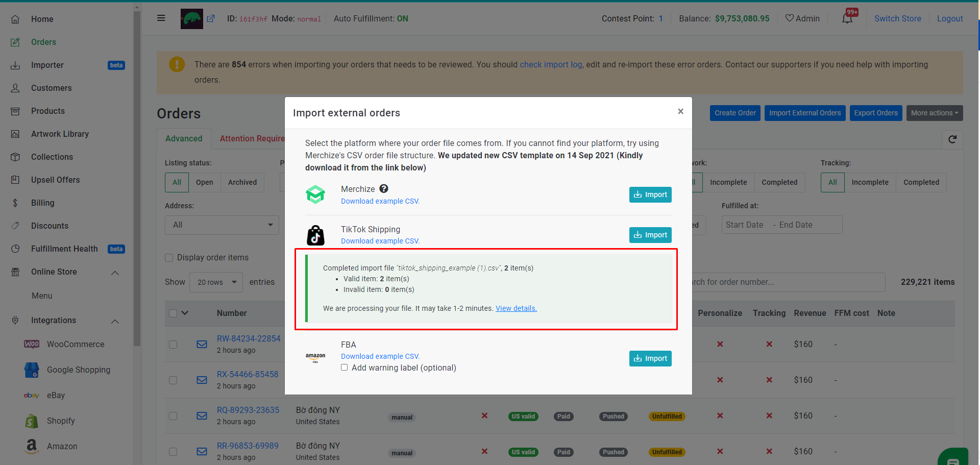The image size is (980, 465).
Task: Select checkbox for order RR-96853-69989
Action: pyautogui.click(x=173, y=452)
